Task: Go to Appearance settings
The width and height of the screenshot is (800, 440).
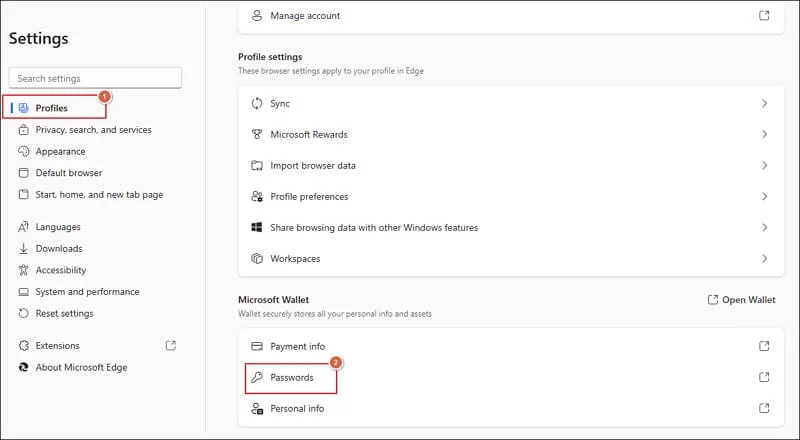Action: click(x=60, y=152)
